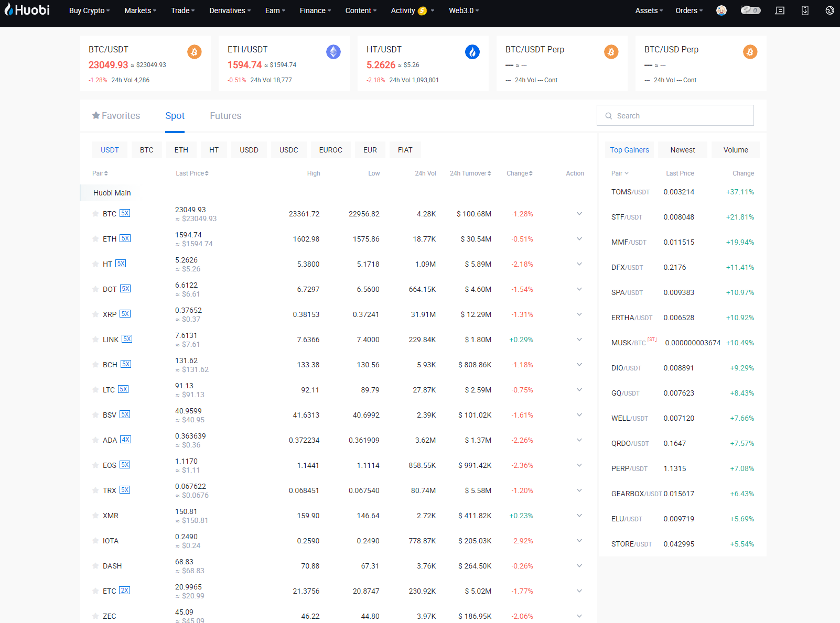Click the 2X margin badge next to ETC
The height and width of the screenshot is (623, 840).
124,591
